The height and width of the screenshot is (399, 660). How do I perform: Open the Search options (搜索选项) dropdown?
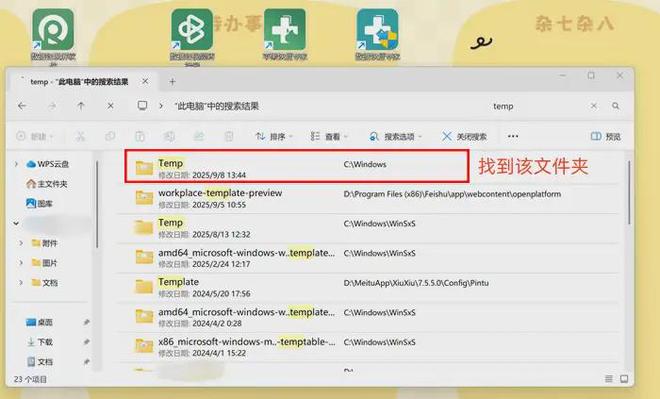395,136
